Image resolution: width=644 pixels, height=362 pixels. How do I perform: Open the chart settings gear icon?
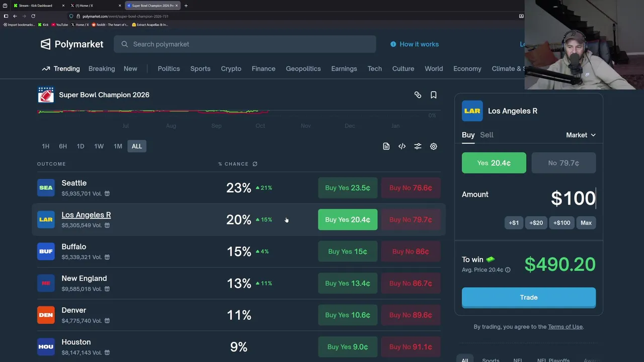(433, 146)
